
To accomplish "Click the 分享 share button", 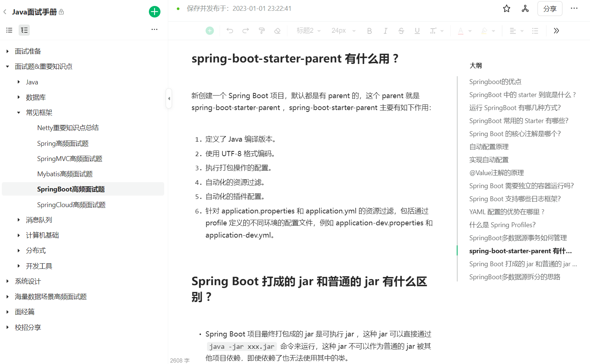I will pos(550,9).
